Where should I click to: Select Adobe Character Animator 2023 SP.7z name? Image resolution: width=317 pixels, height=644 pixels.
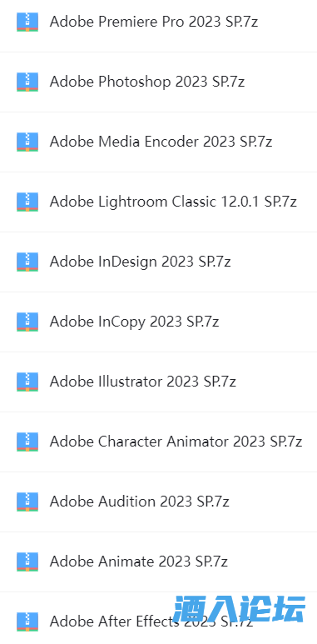[176, 442]
